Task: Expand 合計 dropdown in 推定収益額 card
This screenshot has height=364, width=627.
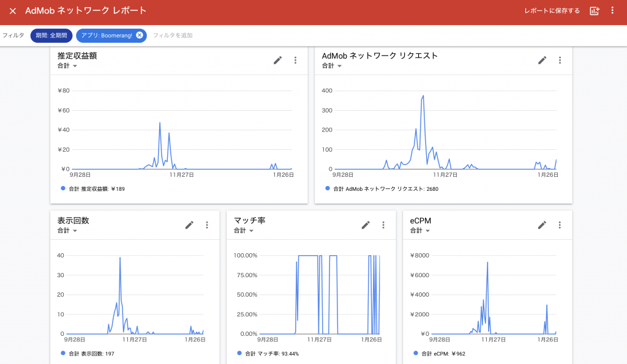Action: pos(67,66)
